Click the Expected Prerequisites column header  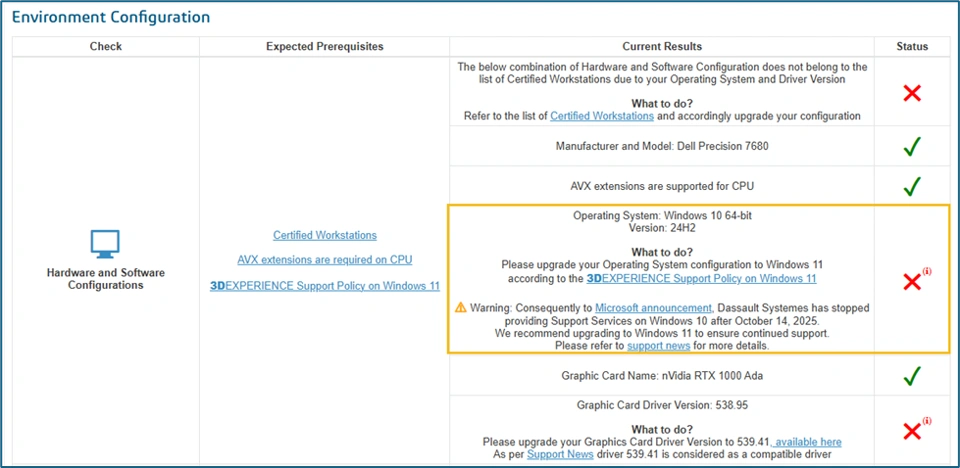324,47
